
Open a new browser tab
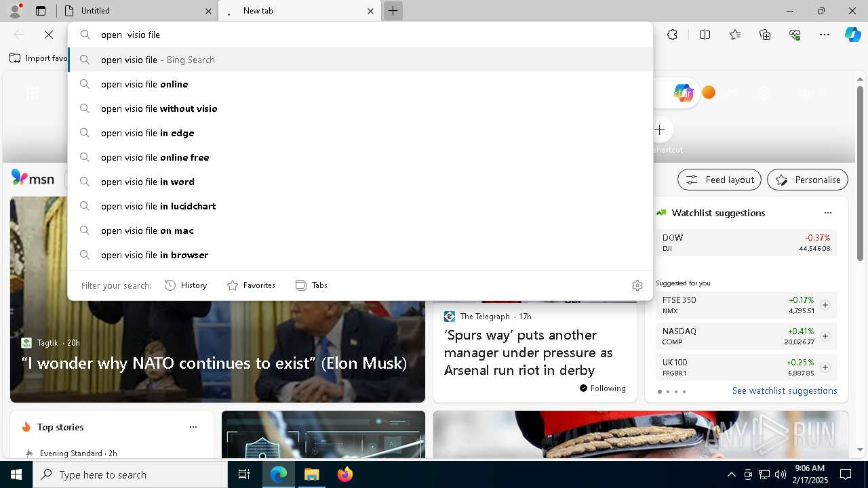393,11
